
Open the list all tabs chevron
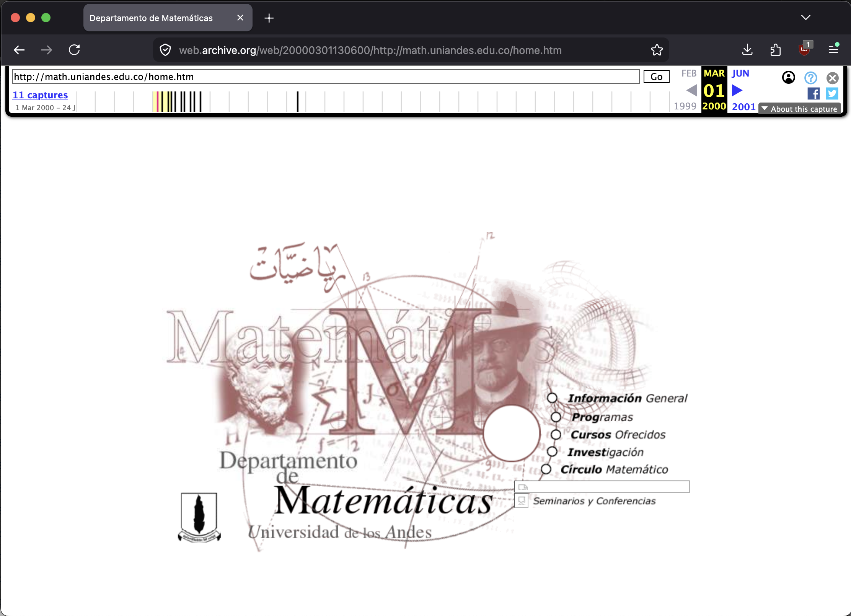coord(805,18)
